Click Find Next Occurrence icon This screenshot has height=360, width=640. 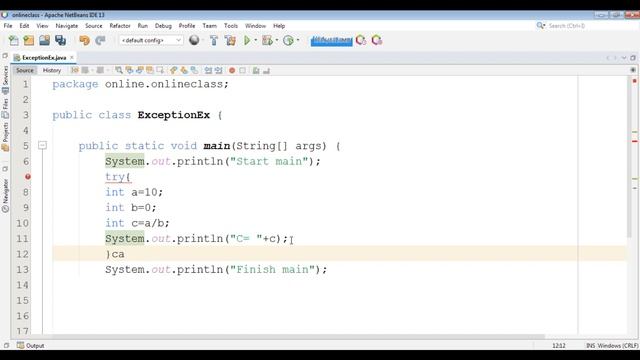pos(140,71)
